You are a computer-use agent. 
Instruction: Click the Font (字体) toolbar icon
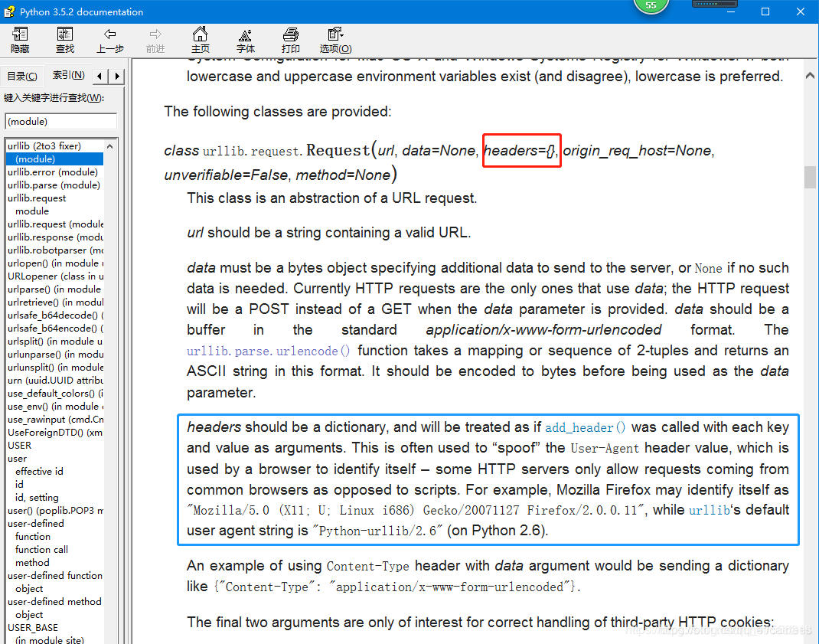[246, 41]
